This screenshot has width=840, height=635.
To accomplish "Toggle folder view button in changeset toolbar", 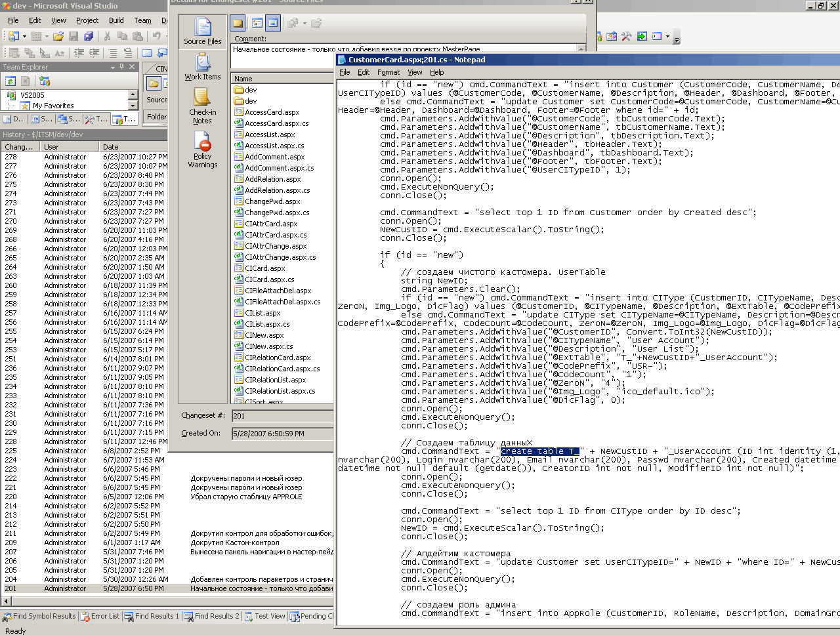I will pyautogui.click(x=238, y=24).
